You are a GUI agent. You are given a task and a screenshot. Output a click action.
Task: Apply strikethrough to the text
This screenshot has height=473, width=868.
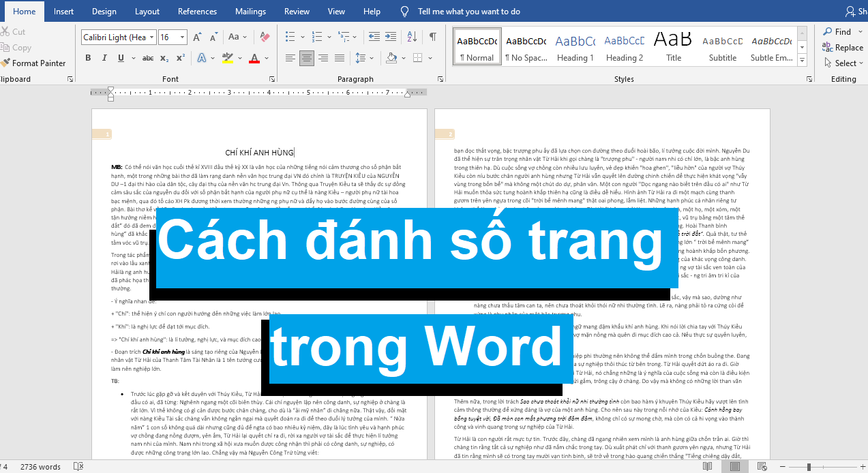[x=147, y=58]
